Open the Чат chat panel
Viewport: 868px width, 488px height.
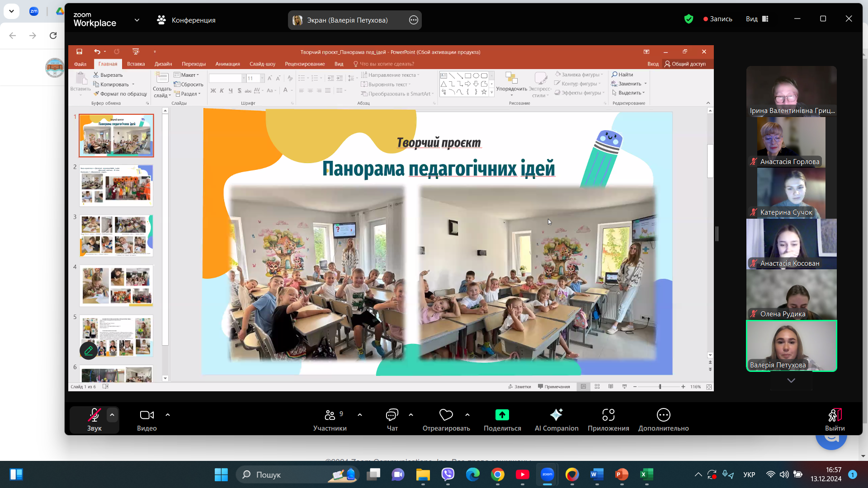pyautogui.click(x=392, y=419)
